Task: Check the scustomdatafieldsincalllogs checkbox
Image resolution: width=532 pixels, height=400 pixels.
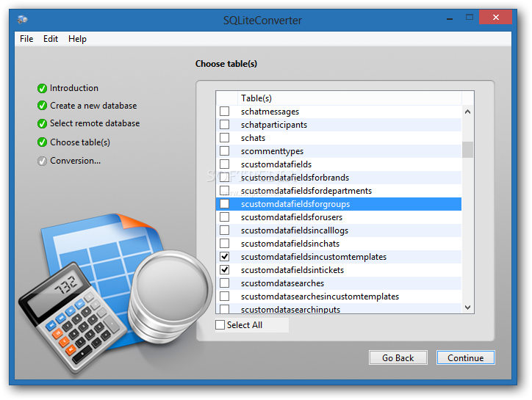Action: 224,230
